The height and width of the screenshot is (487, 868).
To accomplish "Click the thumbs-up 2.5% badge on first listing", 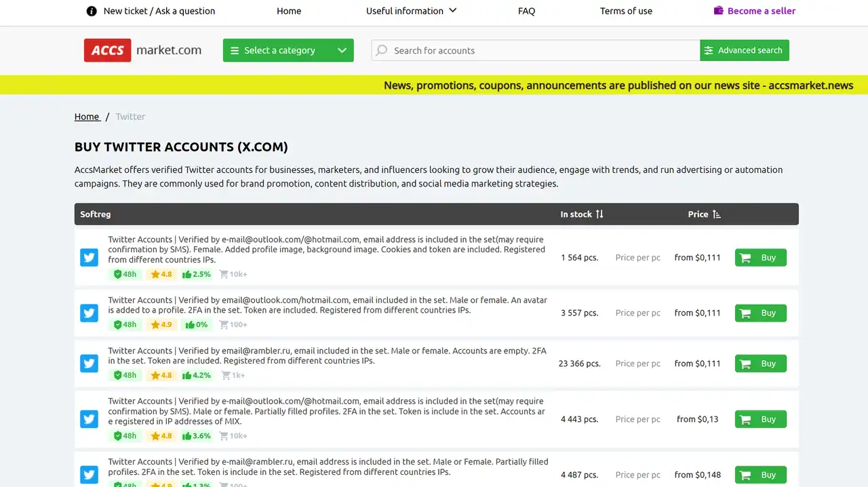I will [x=196, y=274].
